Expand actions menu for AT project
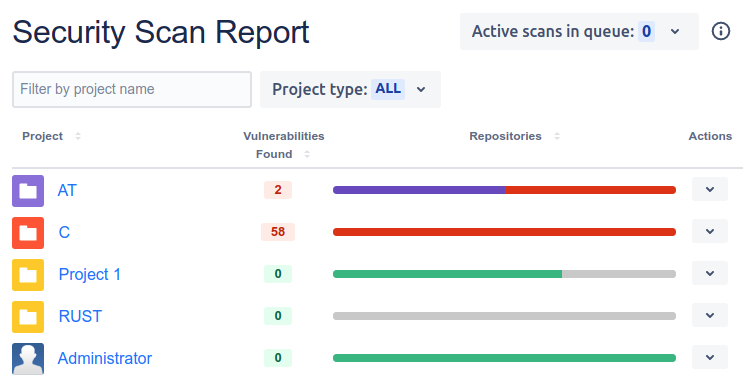Viewport: 752px width, 385px height. [x=710, y=189]
